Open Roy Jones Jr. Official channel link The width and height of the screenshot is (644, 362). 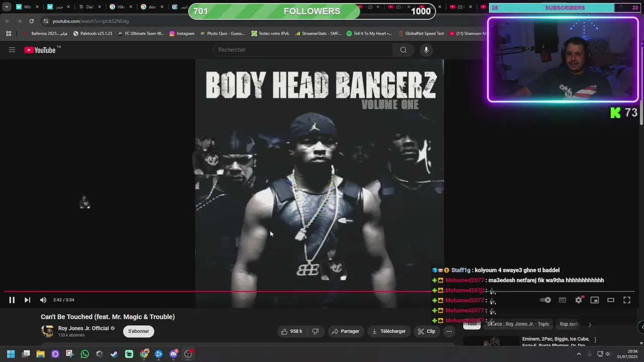[x=84, y=328]
